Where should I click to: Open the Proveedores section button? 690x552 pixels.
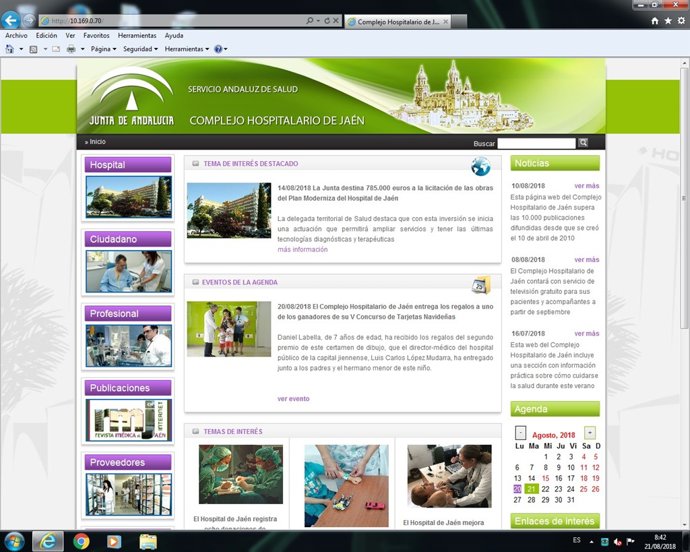tap(128, 462)
